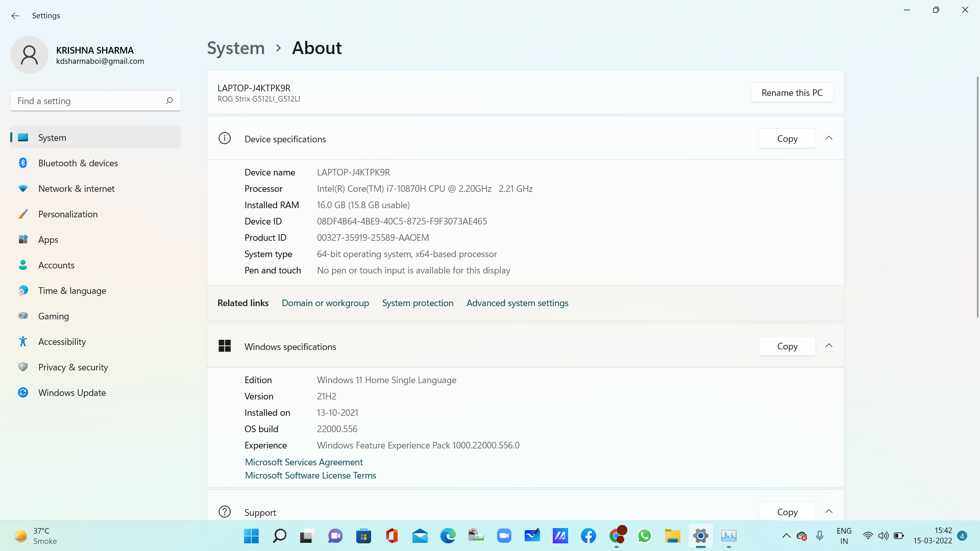Open Privacy & security settings

[x=72, y=367]
